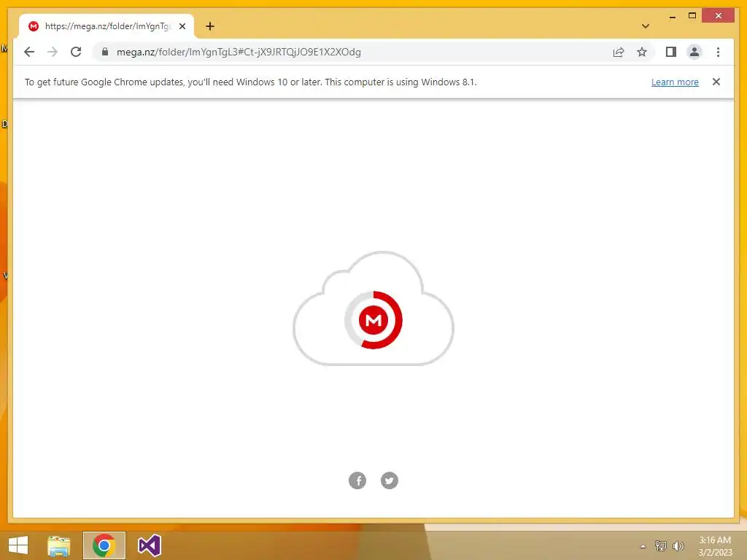Open the Chrome side panel
Image resolution: width=747 pixels, height=560 pixels.
(671, 52)
